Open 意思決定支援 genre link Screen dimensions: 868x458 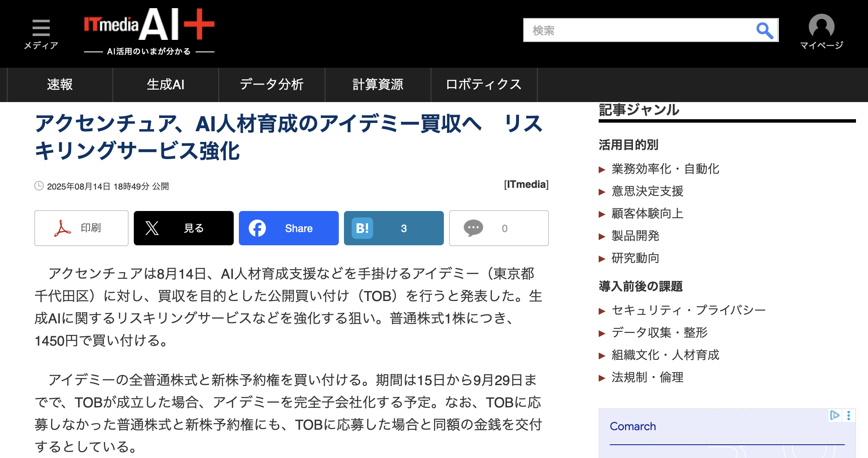647,191
